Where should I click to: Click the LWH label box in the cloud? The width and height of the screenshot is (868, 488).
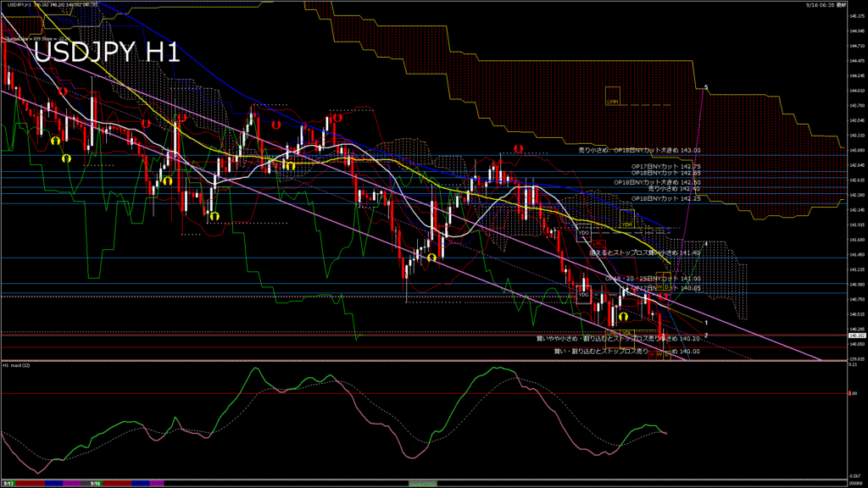[x=611, y=102]
